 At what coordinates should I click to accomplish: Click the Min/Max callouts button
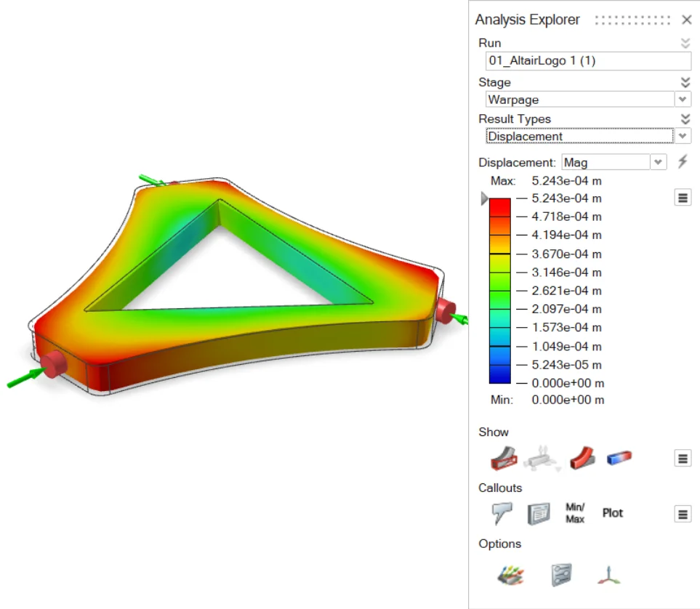[575, 513]
